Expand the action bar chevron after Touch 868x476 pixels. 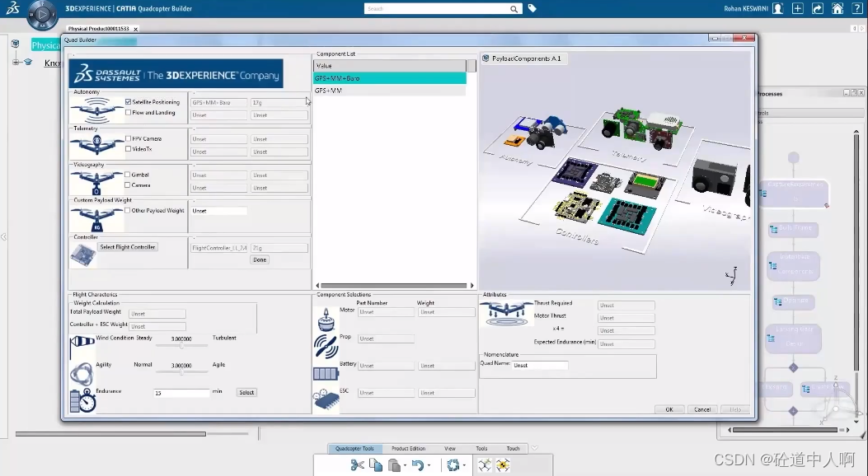click(534, 448)
